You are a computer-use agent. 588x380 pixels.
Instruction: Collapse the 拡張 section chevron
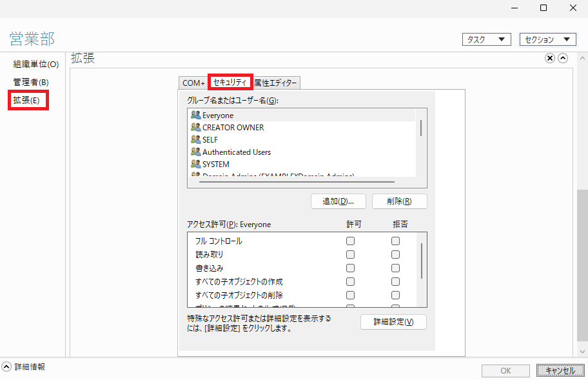[x=563, y=58]
